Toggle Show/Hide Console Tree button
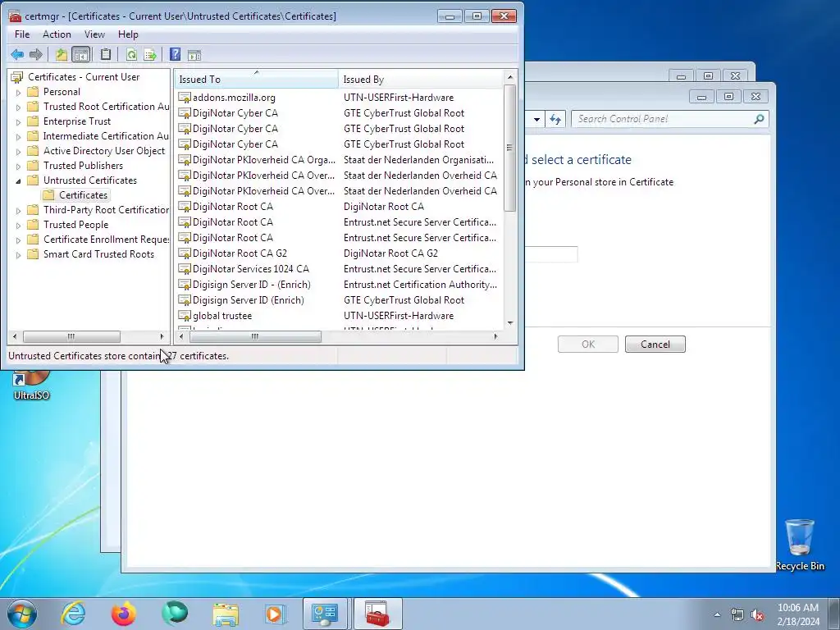840x630 pixels. click(81, 55)
